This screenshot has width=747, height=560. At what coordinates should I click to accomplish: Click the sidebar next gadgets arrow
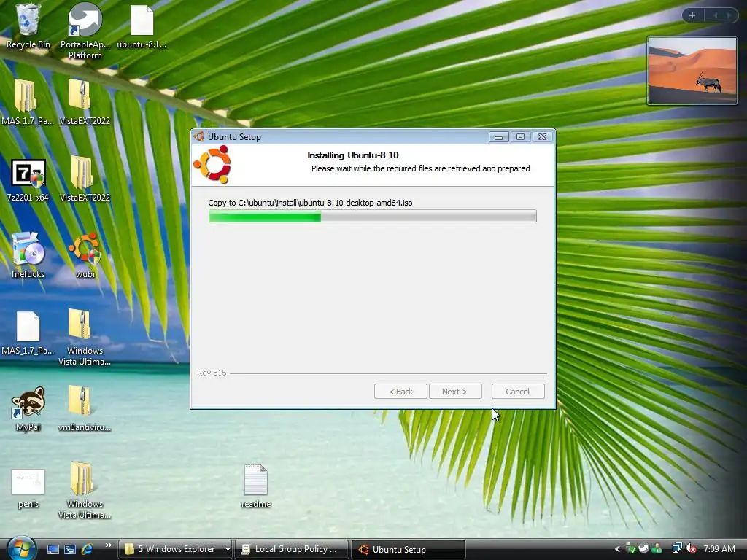tap(729, 15)
